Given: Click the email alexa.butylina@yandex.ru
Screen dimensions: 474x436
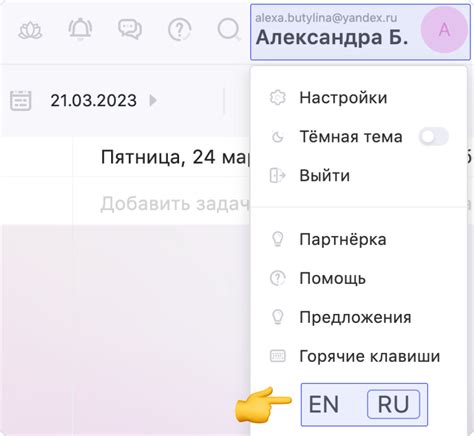Looking at the screenshot, I should tap(326, 18).
